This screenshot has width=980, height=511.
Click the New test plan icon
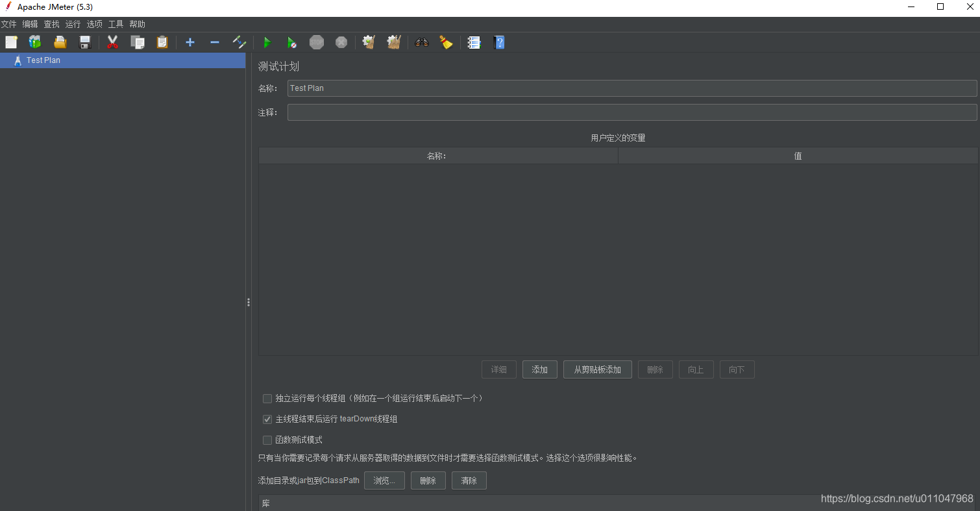coord(11,42)
